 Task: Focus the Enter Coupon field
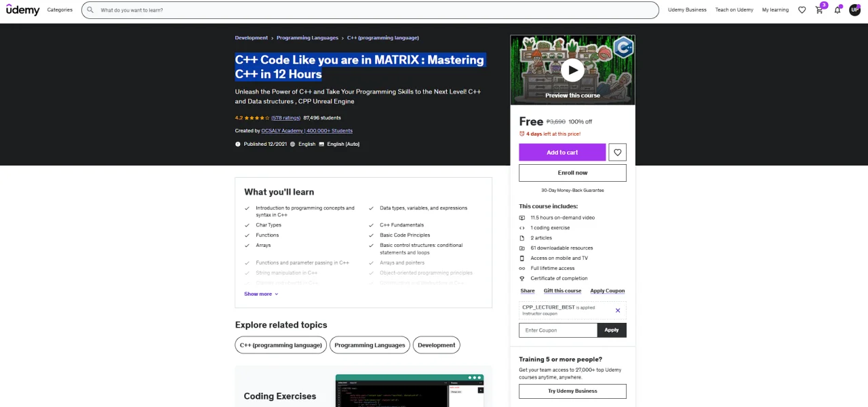pyautogui.click(x=558, y=330)
